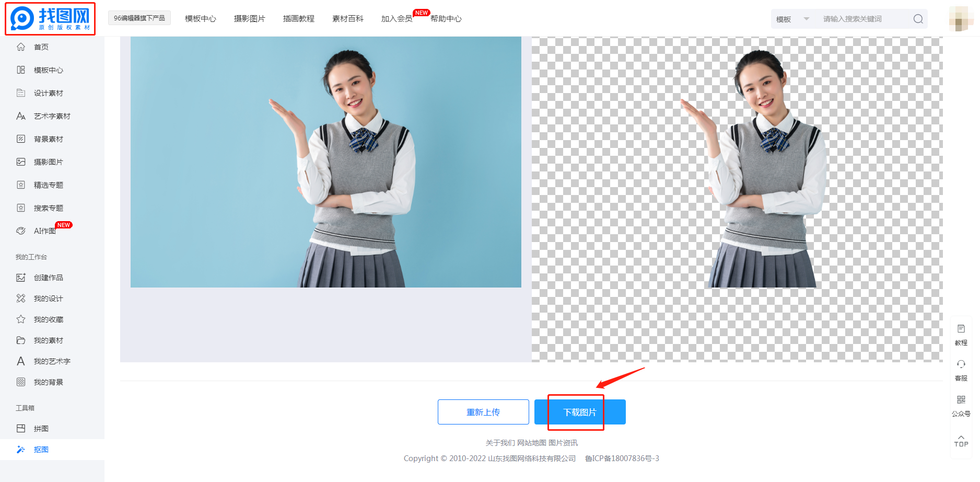
Task: Open the 网站地图 footer link
Action: pyautogui.click(x=532, y=443)
